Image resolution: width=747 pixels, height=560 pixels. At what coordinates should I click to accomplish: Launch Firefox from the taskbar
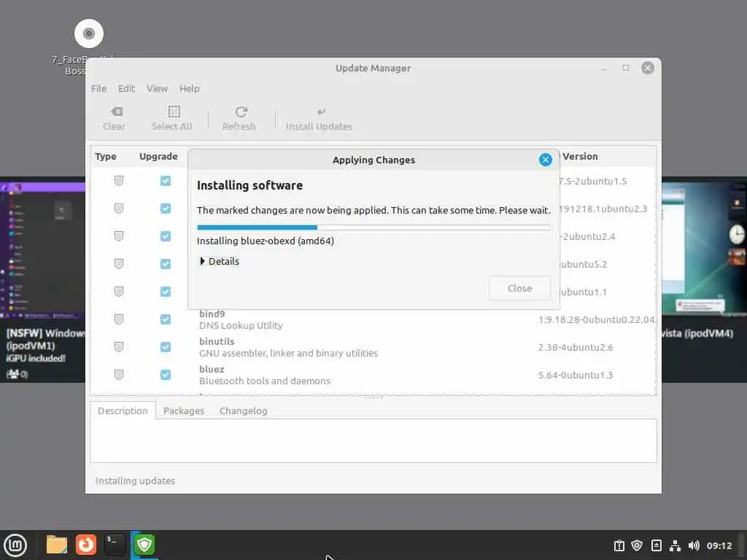click(x=86, y=545)
